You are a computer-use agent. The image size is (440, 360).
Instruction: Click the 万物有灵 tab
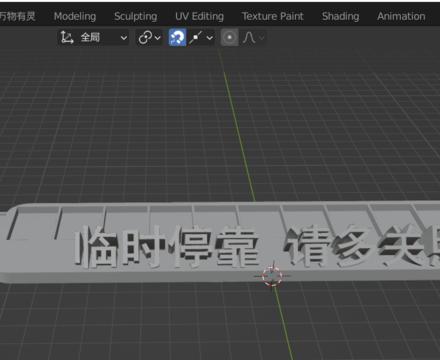(x=17, y=16)
